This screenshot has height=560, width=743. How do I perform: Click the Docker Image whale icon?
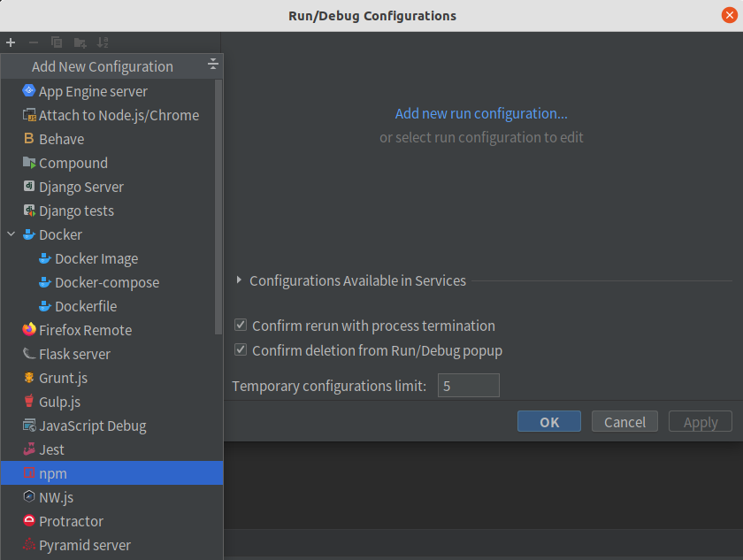point(45,258)
